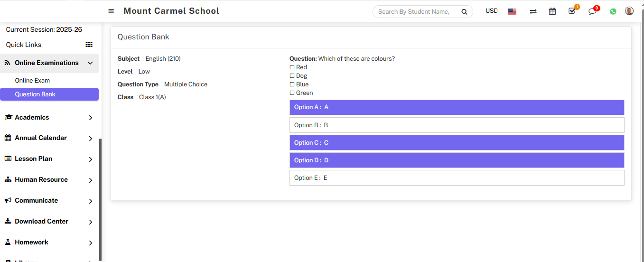The image size is (644, 262).
Task: Open Quick Links grid icon
Action: click(x=89, y=45)
